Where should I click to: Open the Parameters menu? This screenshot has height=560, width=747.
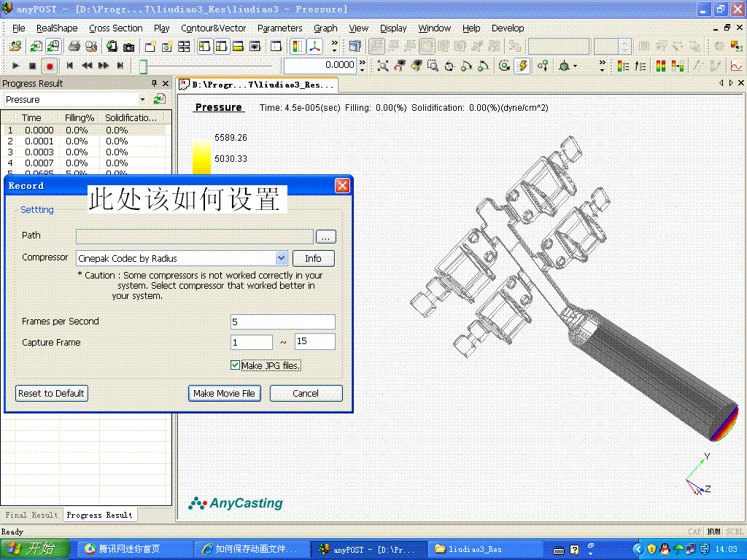point(279,28)
